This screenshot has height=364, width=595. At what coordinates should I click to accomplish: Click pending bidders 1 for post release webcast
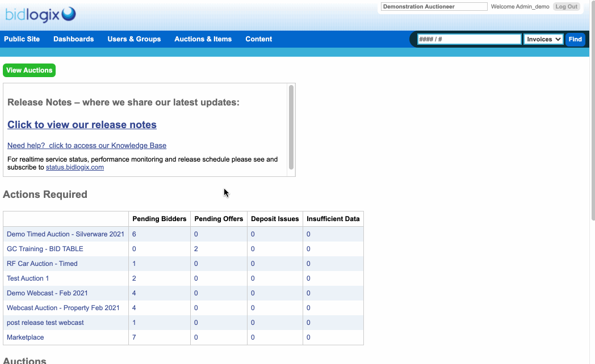tap(134, 323)
